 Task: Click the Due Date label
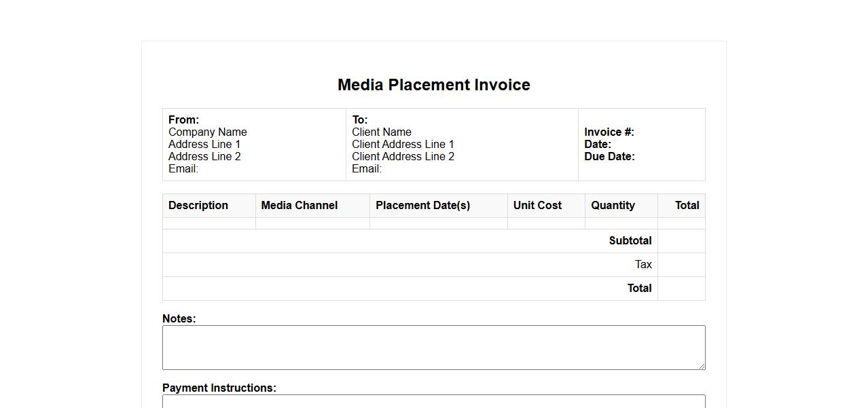click(609, 157)
